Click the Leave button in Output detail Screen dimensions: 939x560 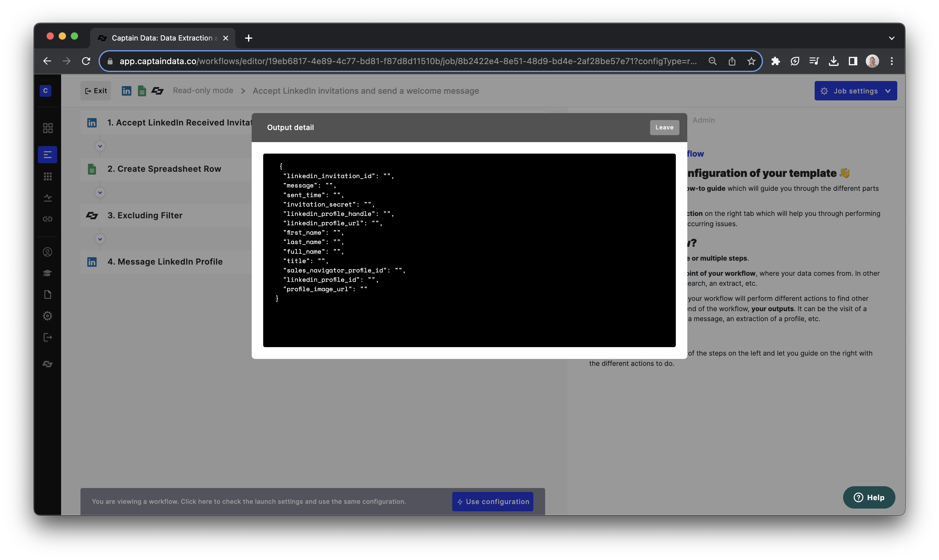pyautogui.click(x=664, y=128)
